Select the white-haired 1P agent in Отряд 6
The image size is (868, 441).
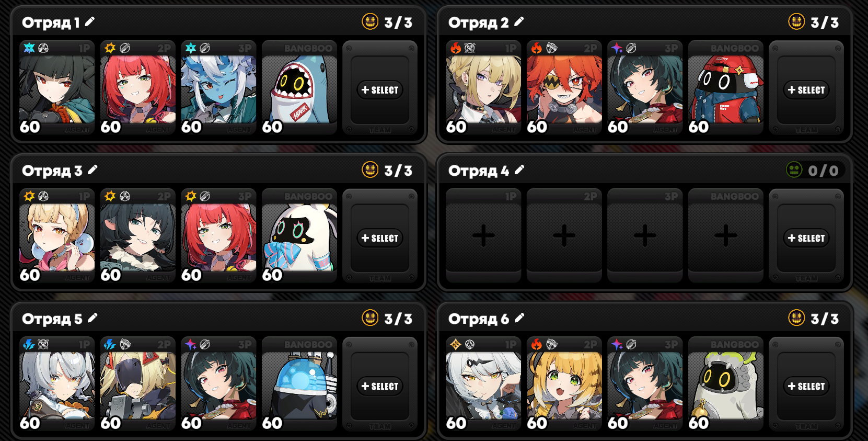pos(483,384)
